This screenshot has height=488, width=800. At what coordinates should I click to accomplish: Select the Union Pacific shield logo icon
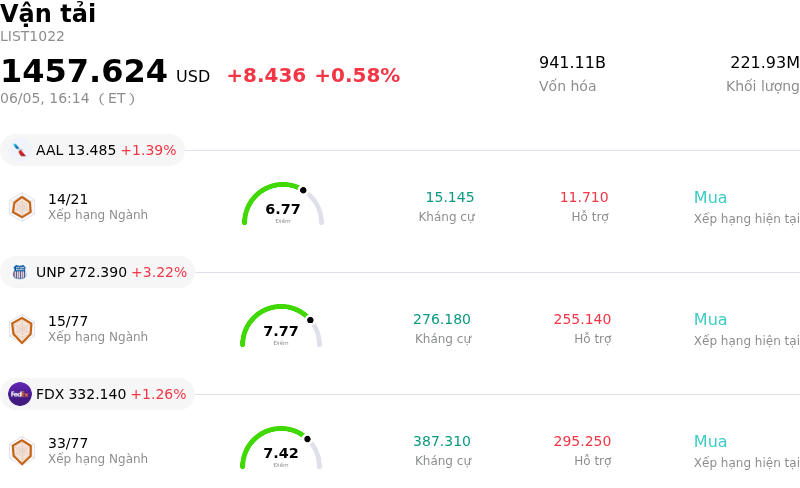(x=19, y=272)
